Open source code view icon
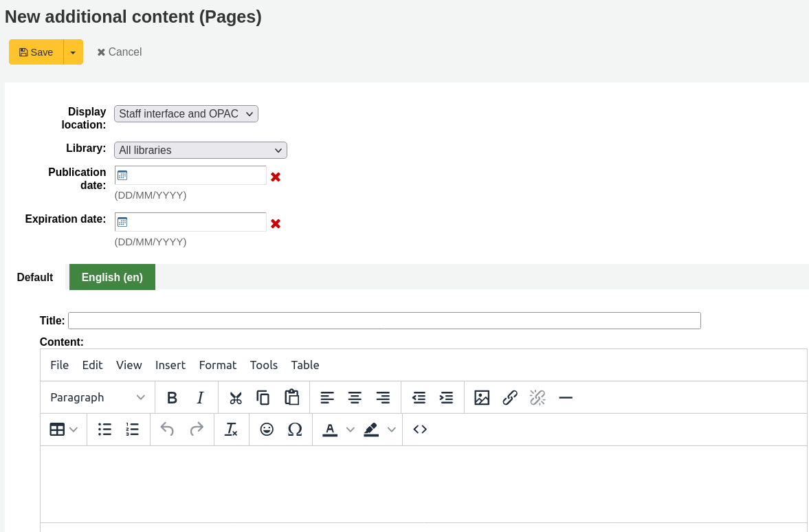Screen dimensions: 809x532 (x=420, y=430)
